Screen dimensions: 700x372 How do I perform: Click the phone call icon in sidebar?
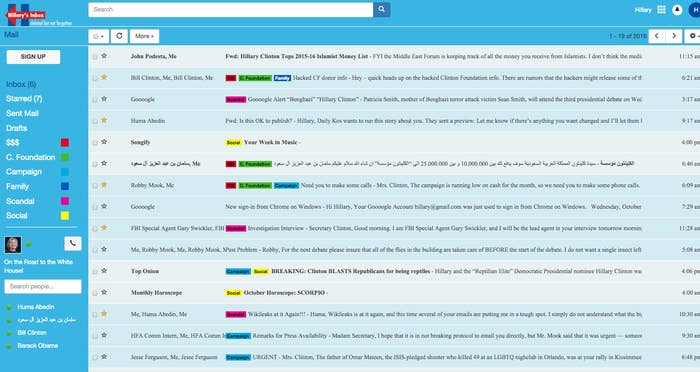[x=73, y=243]
